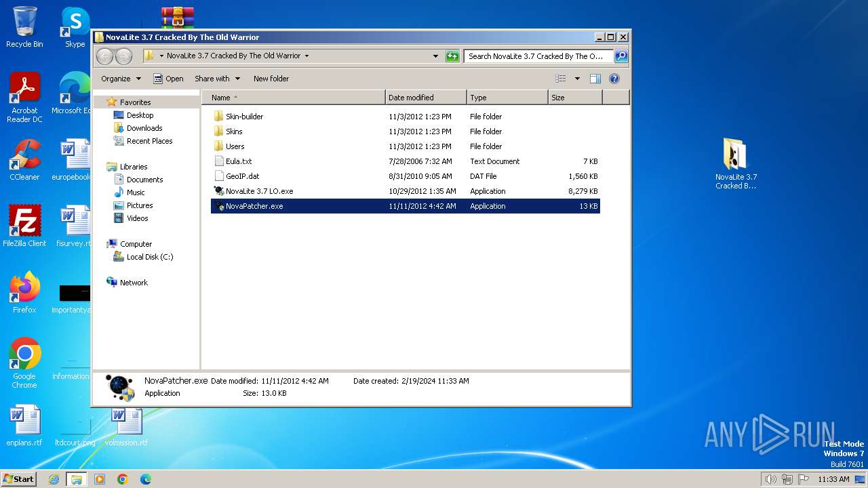Viewport: 868px width, 488px height.
Task: Change your view icon button
Action: pyautogui.click(x=561, y=79)
